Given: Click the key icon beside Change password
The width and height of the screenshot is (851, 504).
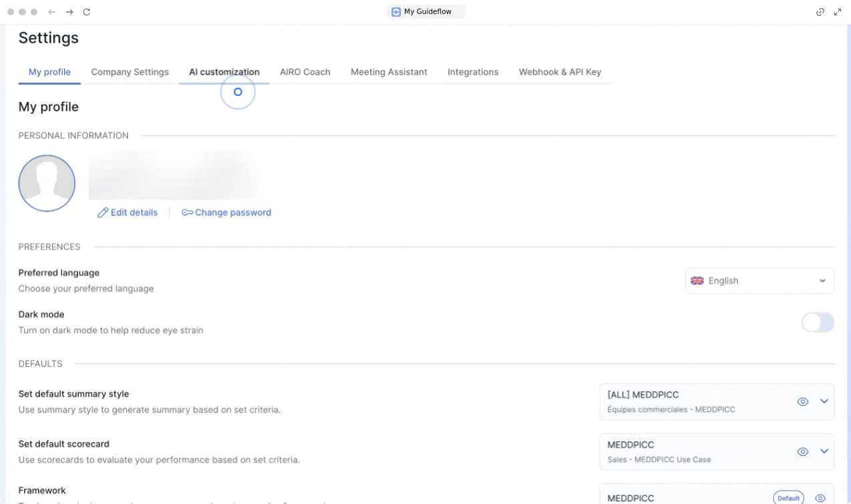Looking at the screenshot, I should [187, 213].
